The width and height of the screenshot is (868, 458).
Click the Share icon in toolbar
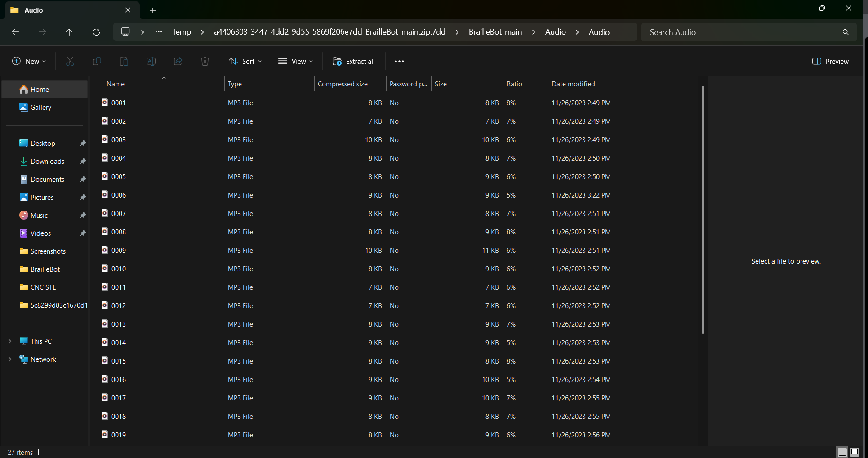pos(178,61)
